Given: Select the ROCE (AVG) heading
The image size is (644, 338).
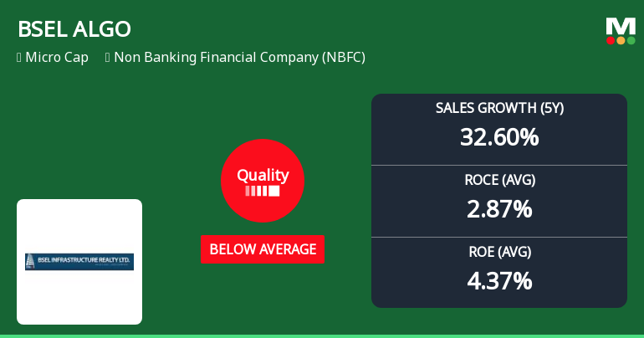Looking at the screenshot, I should pos(499,180).
